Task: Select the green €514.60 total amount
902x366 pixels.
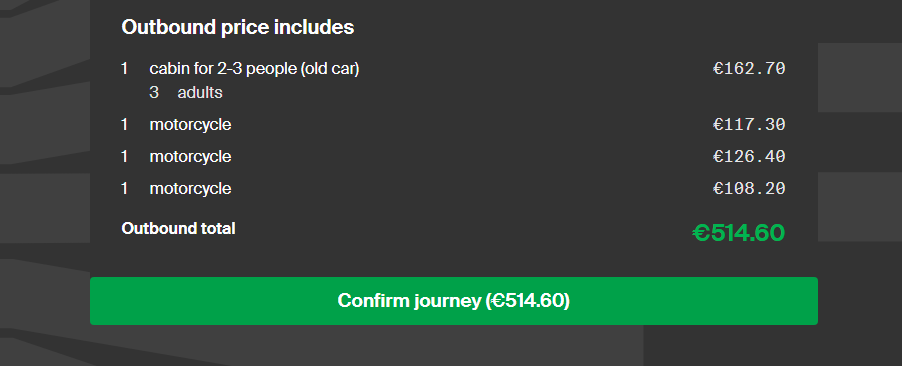Action: coord(739,233)
